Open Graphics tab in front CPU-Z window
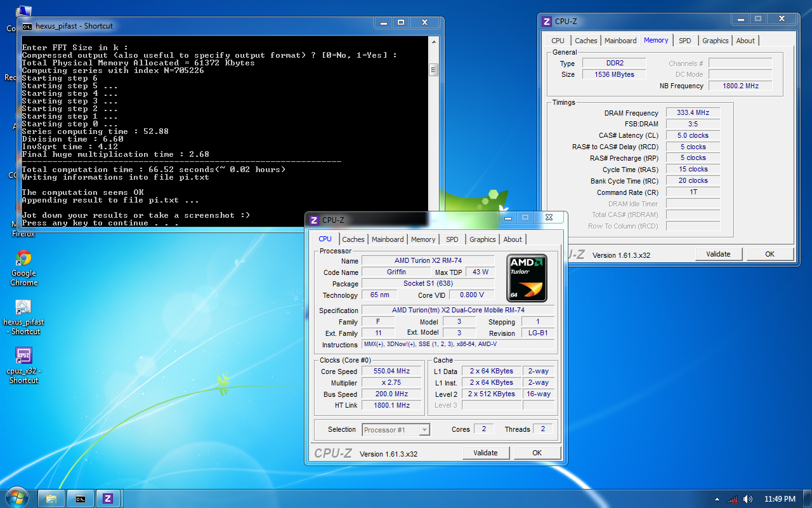 (x=483, y=239)
